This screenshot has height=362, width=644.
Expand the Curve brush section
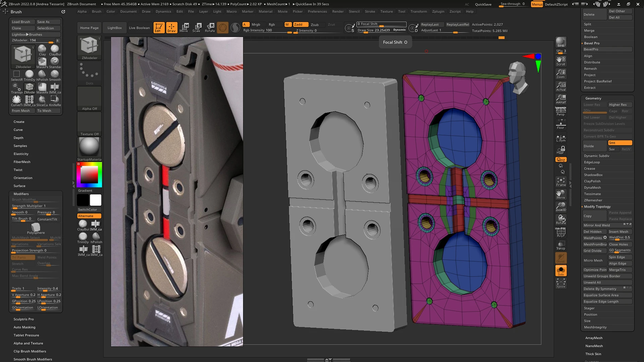[x=18, y=130]
